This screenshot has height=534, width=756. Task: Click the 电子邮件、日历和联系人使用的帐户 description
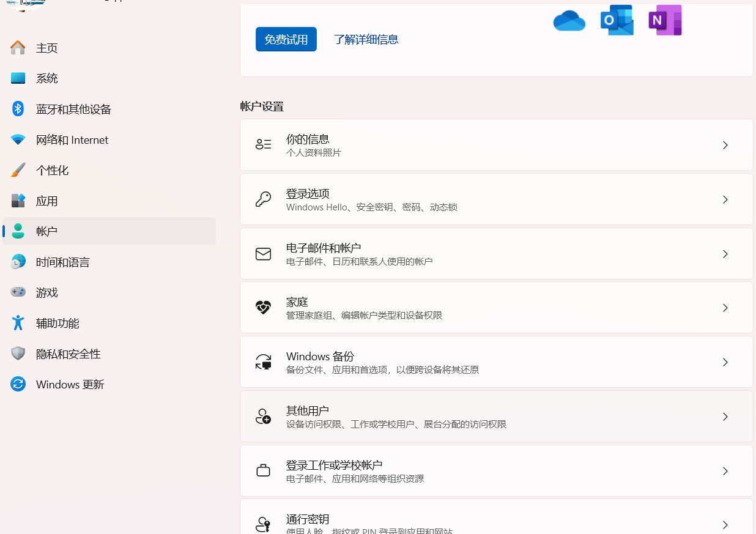point(360,262)
